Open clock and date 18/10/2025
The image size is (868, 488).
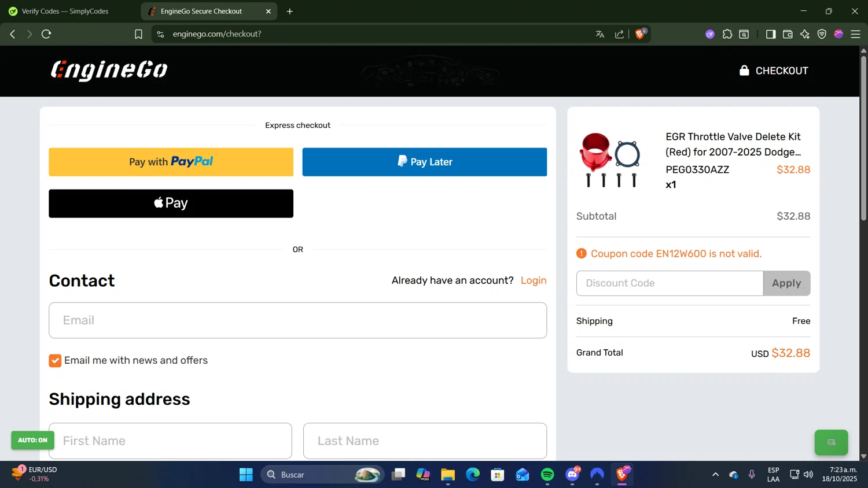coord(840,474)
